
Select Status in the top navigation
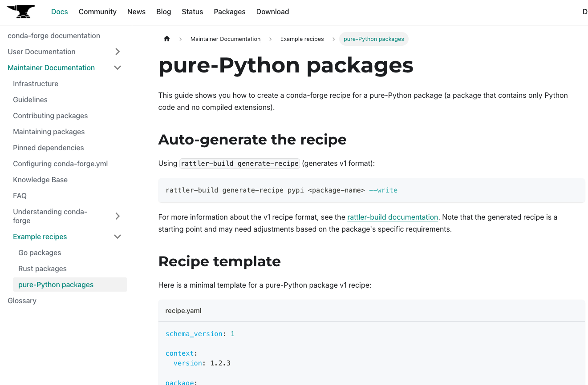point(192,12)
